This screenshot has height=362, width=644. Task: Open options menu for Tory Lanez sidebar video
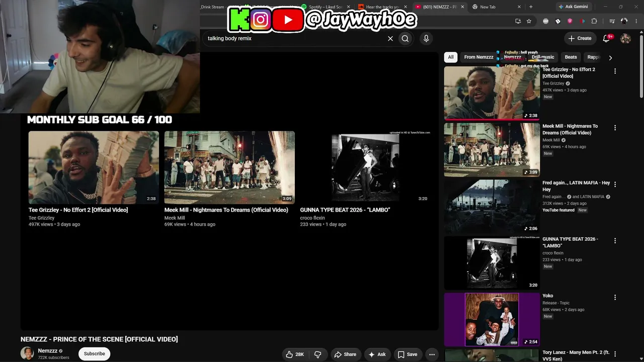pos(615,354)
